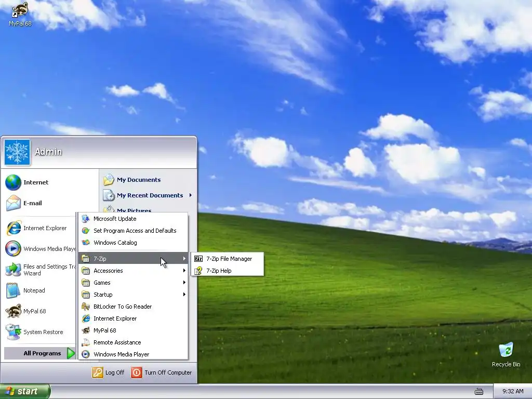Open My Documents link
This screenshot has width=532, height=399.
coord(139,179)
